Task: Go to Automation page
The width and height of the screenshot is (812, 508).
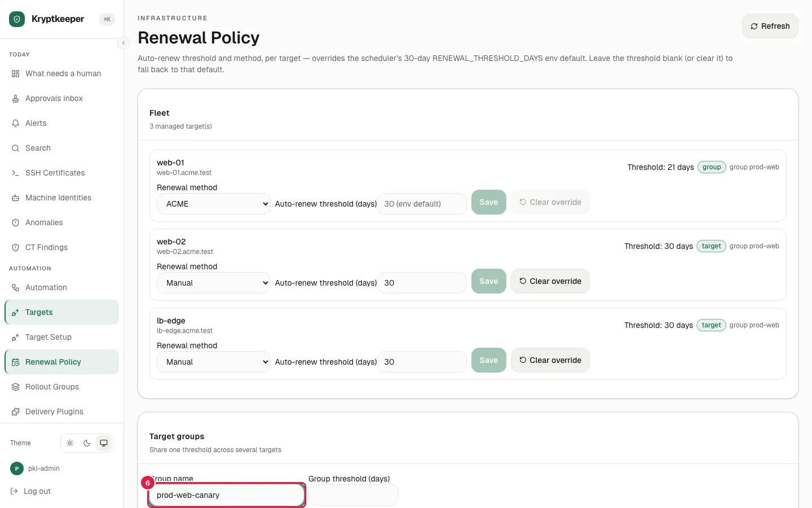Action: pyautogui.click(x=62, y=287)
